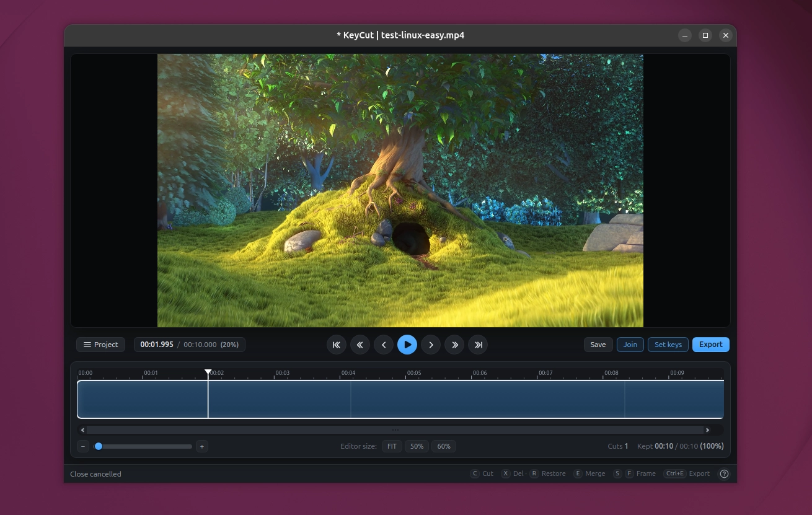Click the 'Editor size:' label

[x=358, y=446]
